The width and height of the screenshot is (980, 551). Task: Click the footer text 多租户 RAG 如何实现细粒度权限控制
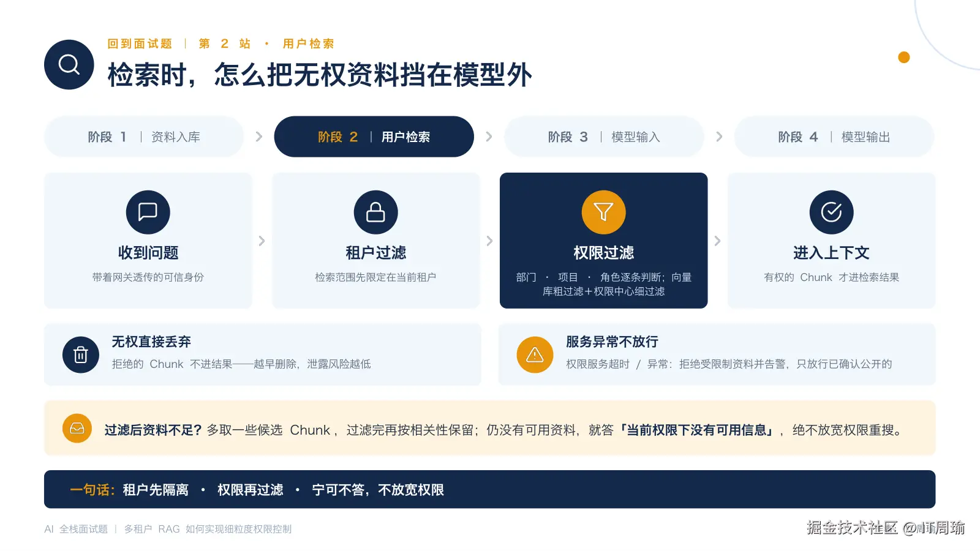pyautogui.click(x=208, y=529)
